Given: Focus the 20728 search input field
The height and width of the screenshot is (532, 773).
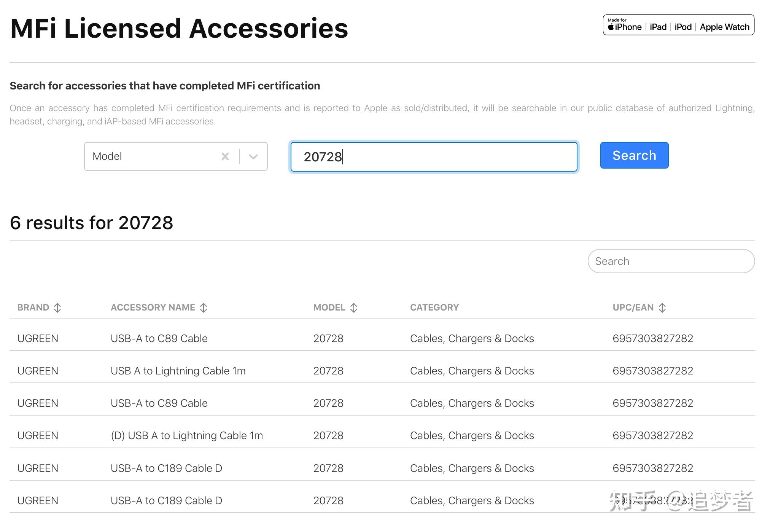Looking at the screenshot, I should click(434, 157).
